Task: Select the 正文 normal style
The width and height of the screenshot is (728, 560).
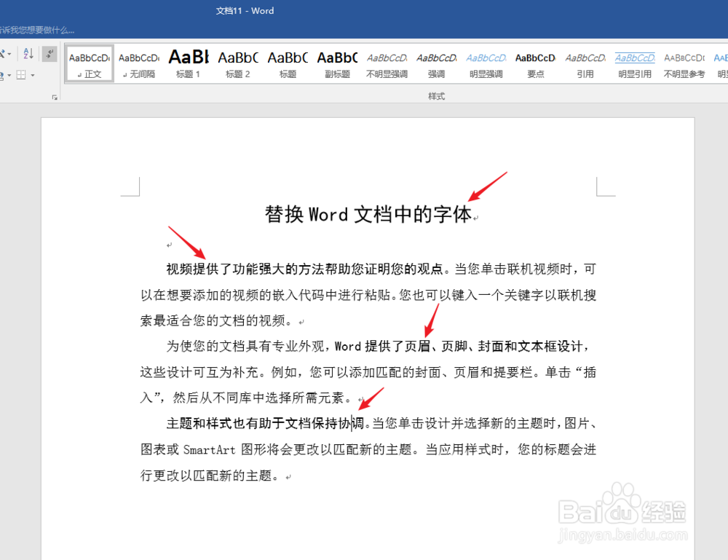Action: click(89, 63)
